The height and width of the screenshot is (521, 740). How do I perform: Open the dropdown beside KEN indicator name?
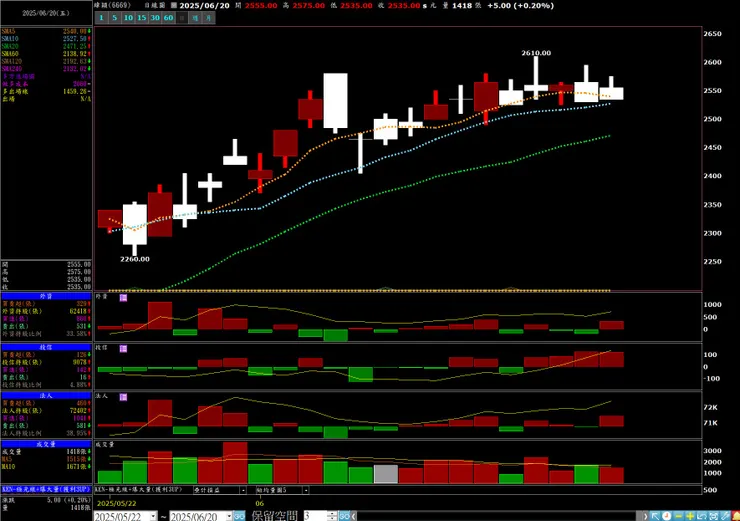coord(243,490)
